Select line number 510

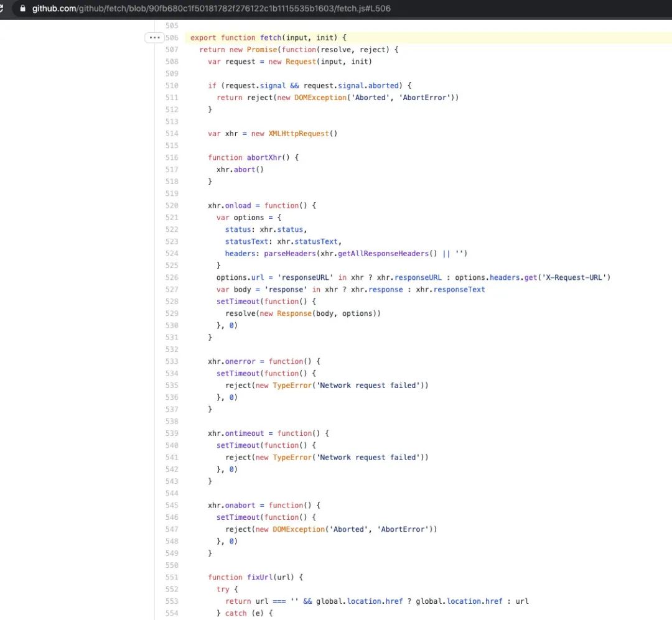[172, 86]
